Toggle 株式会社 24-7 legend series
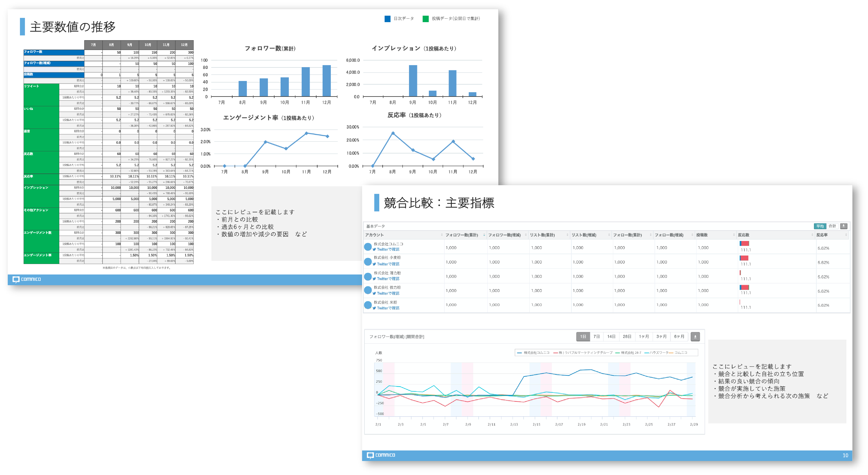The height and width of the screenshot is (475, 868). pos(628,353)
